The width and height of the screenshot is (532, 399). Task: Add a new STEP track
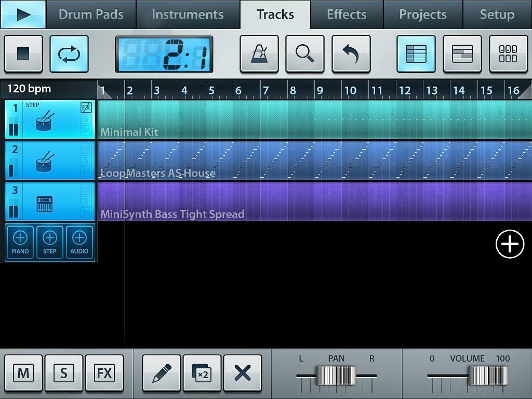49,242
